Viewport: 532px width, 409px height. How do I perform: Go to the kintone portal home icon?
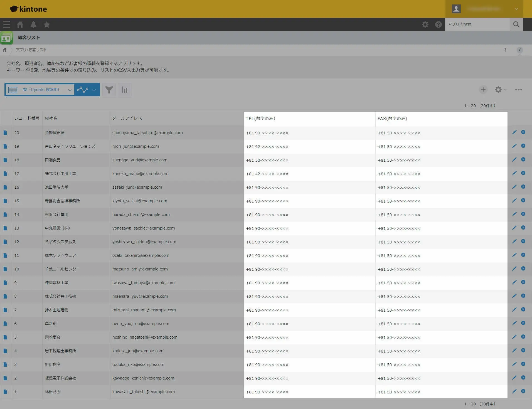[20, 24]
